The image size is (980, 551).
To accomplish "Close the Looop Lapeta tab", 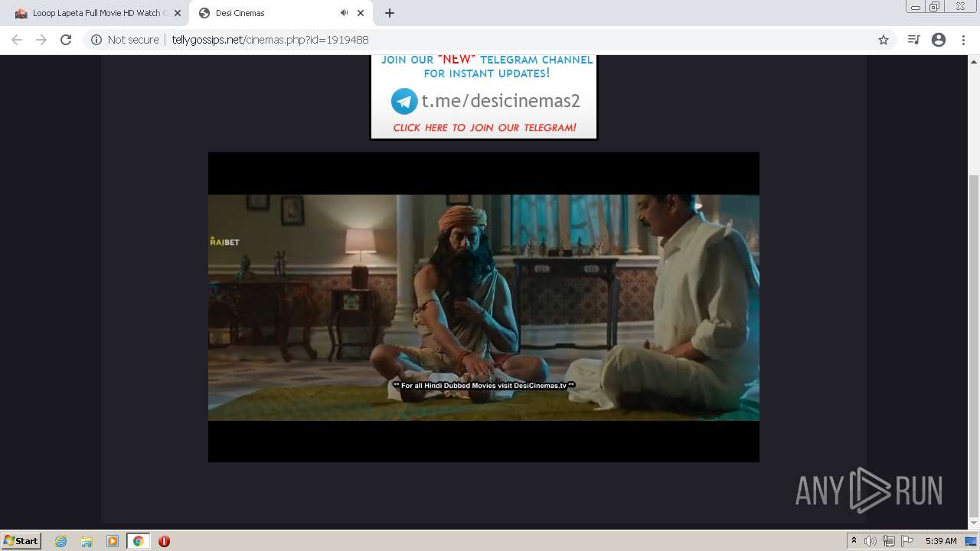I will click(178, 13).
